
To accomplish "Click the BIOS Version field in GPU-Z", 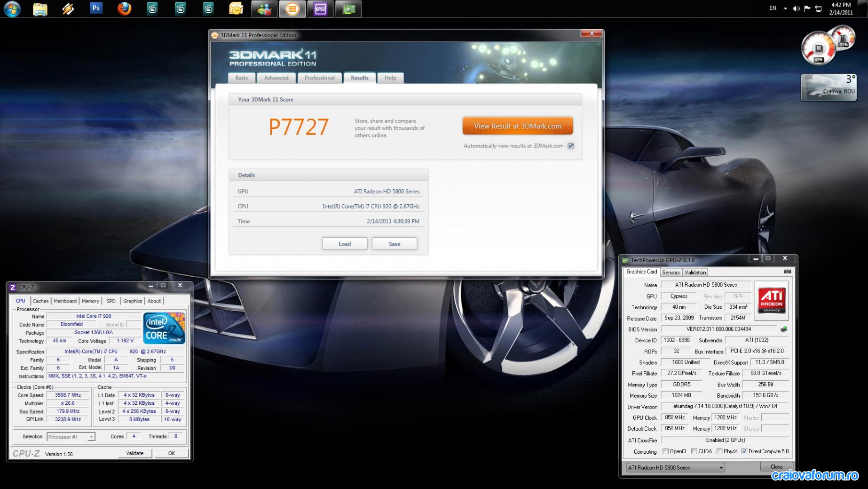I will (x=718, y=329).
